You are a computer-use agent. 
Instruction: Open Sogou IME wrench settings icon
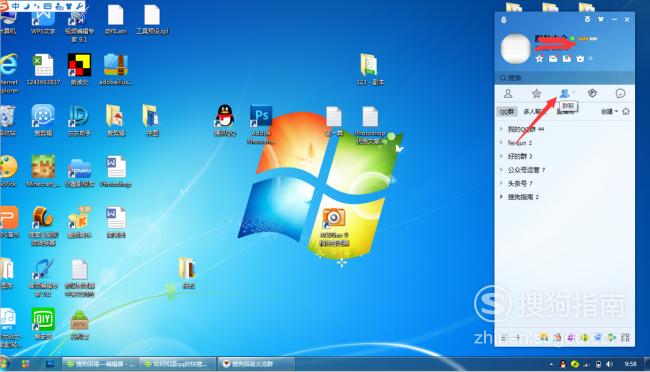(x=79, y=6)
